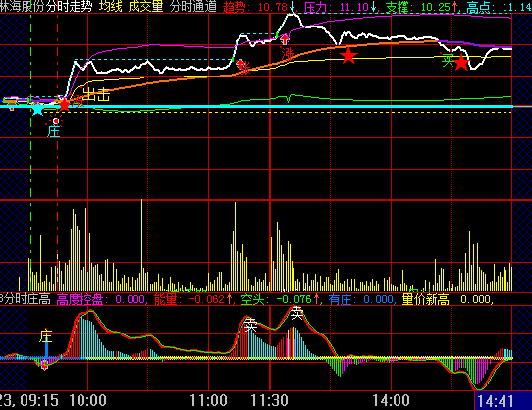
Task: Click the 11:00 time axis label
Action: 208,400
